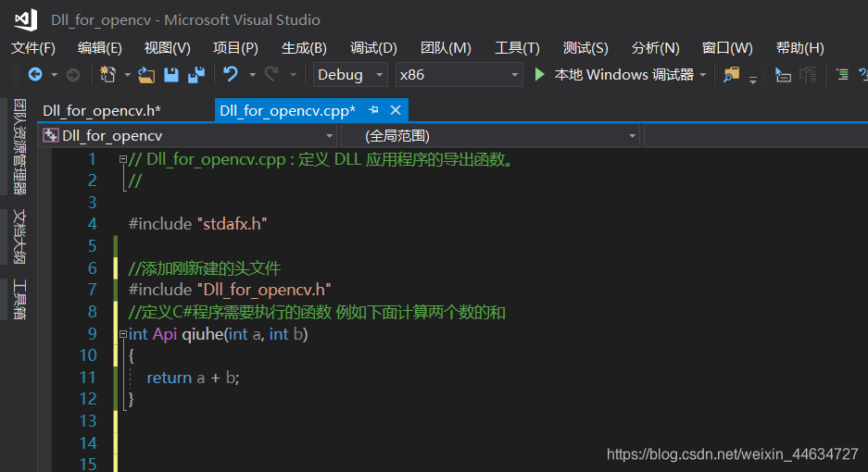868x472 pixels.
Task: Click the qiuhe function name
Action: 203,334
